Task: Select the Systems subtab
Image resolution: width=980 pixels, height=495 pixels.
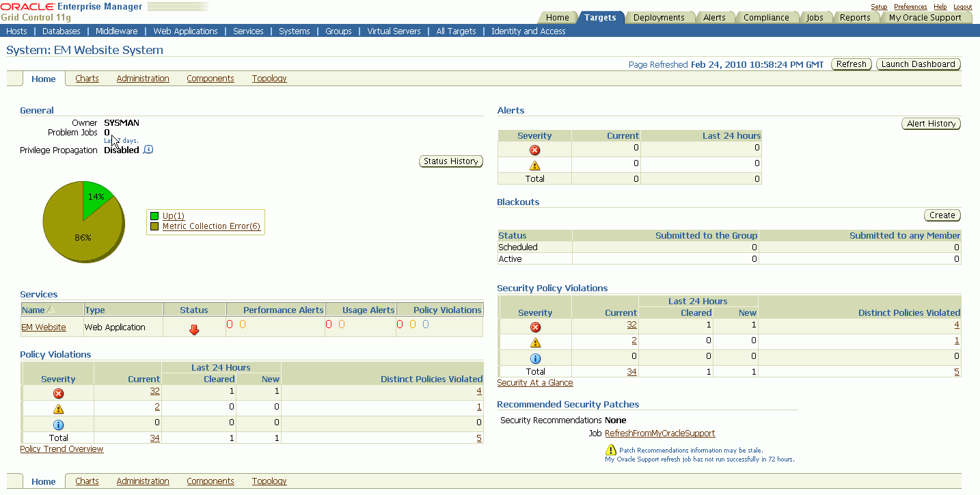Action: [295, 31]
